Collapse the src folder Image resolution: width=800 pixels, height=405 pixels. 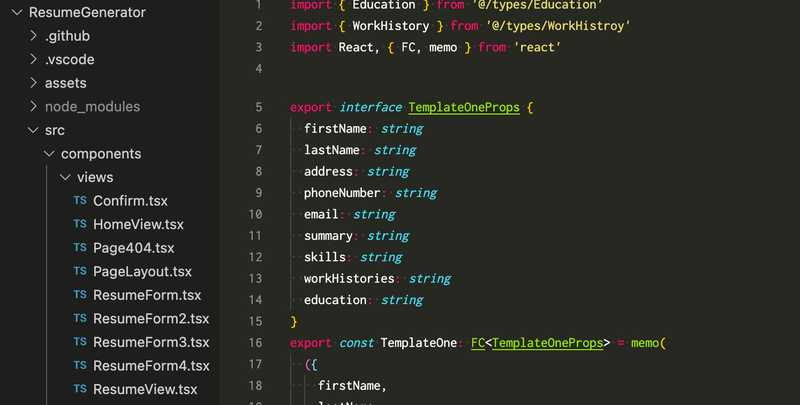point(33,130)
